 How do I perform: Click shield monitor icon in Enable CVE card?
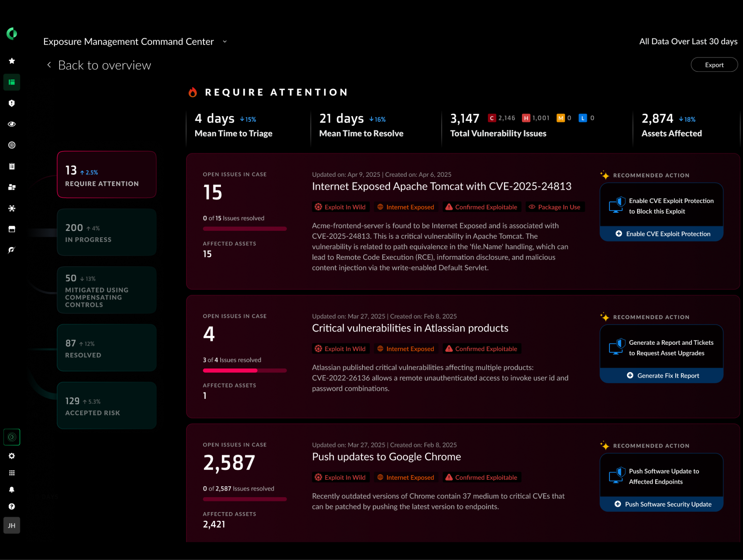tap(617, 205)
